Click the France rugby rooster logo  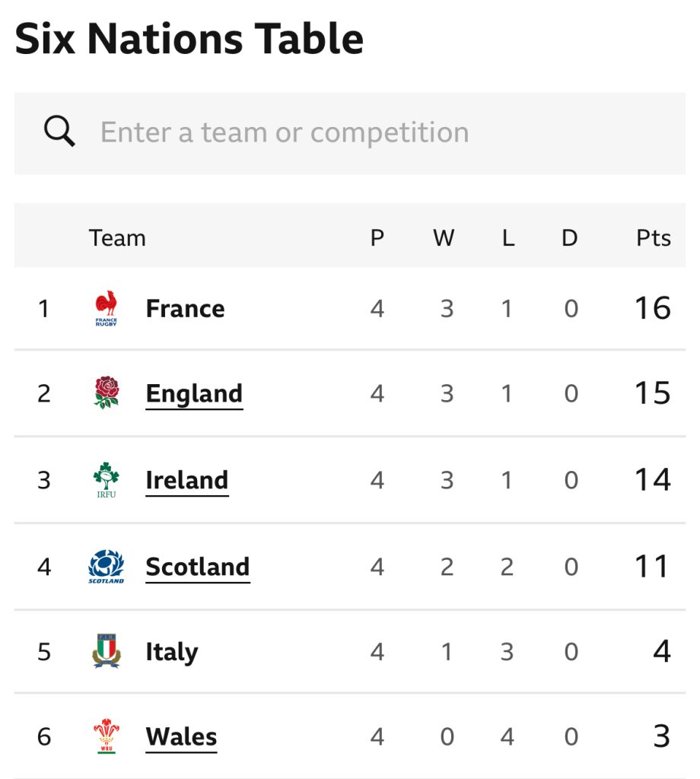point(107,308)
